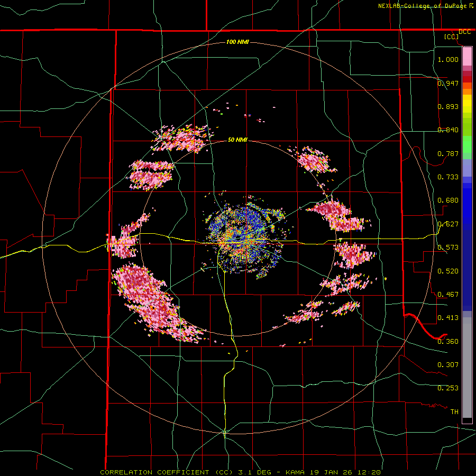476x476 pixels.
Task: Click the 0.627 color scale value
Action: click(448, 224)
